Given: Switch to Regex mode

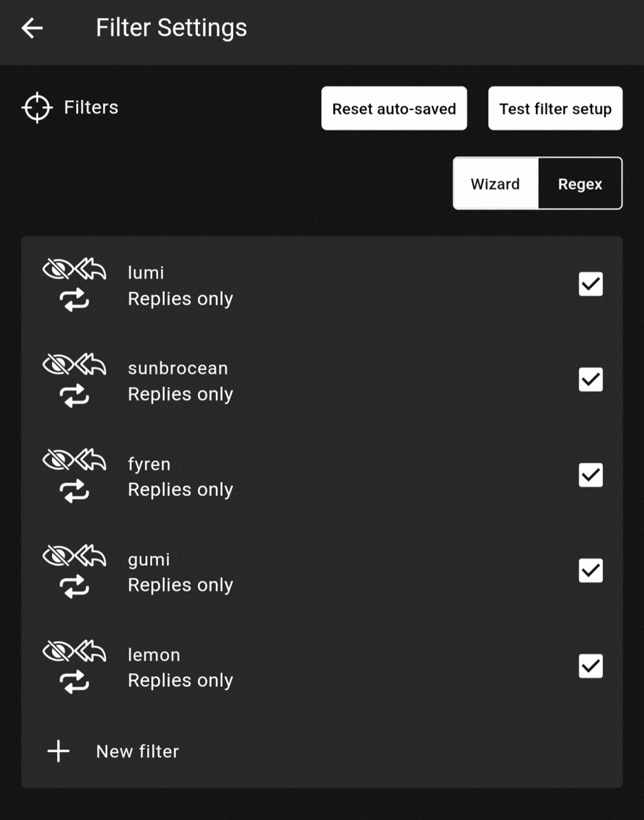Looking at the screenshot, I should tap(580, 184).
